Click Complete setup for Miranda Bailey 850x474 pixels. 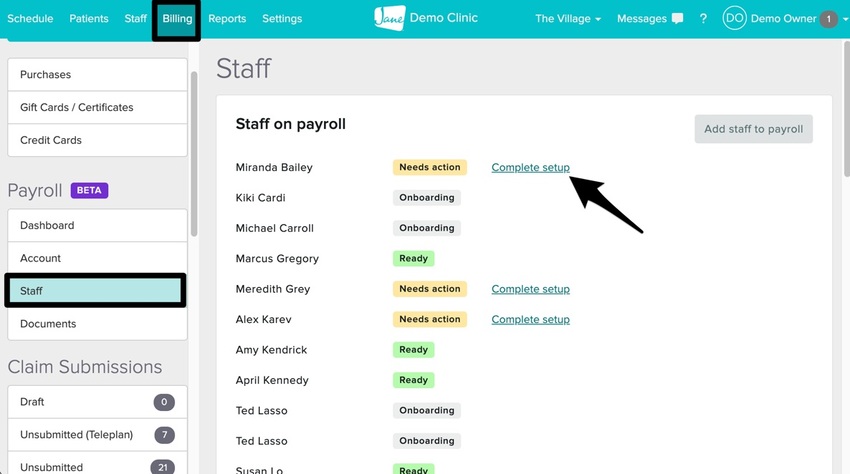tap(530, 168)
